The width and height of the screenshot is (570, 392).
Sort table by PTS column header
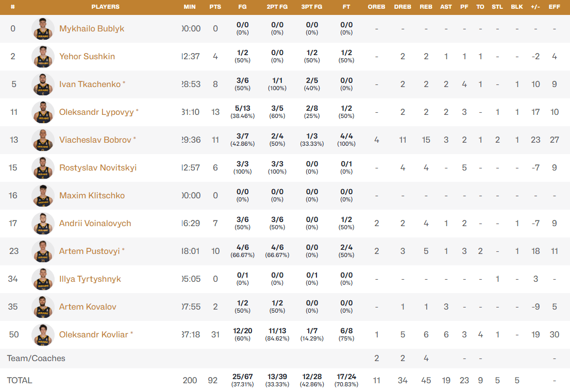point(215,7)
